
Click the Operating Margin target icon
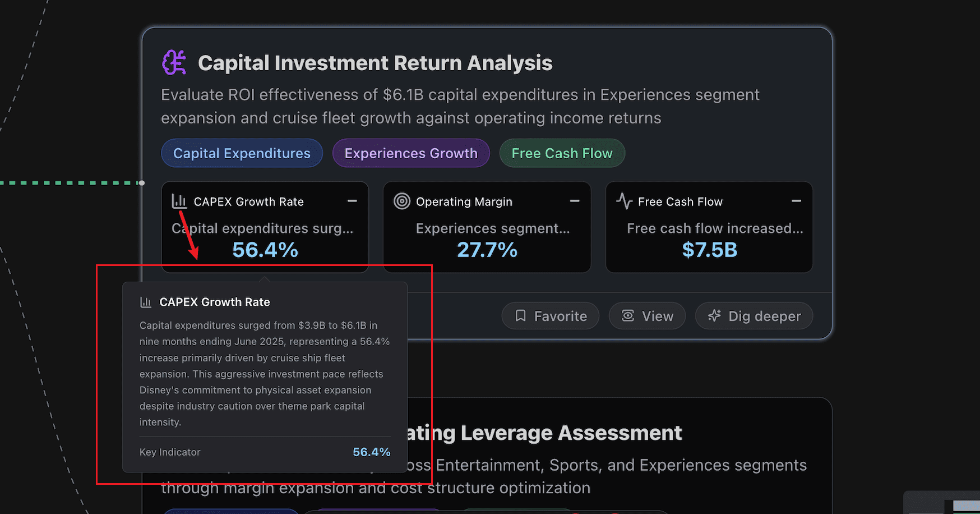pos(402,201)
